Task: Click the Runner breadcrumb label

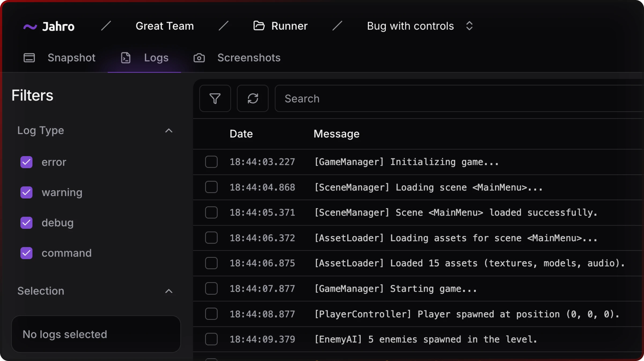Action: pyautogui.click(x=289, y=26)
